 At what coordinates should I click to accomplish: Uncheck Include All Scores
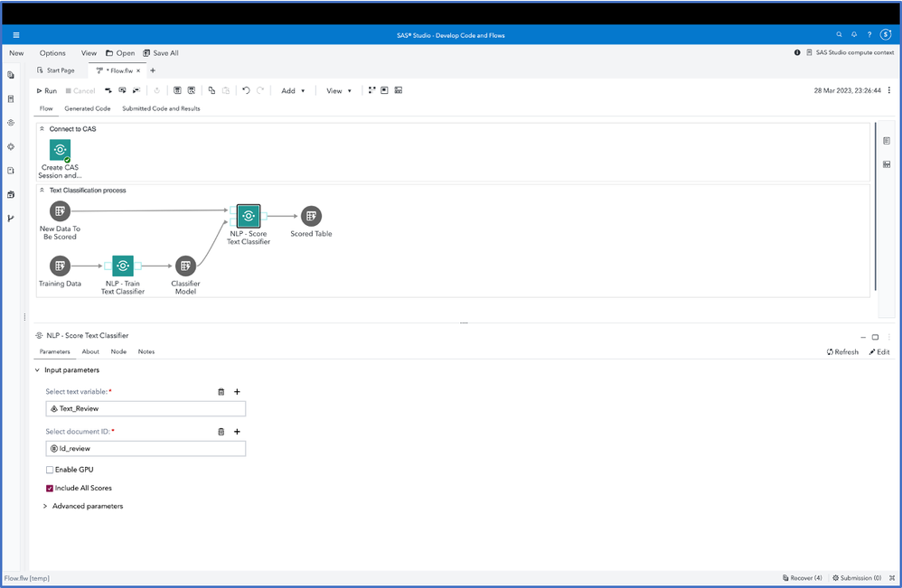click(x=50, y=488)
